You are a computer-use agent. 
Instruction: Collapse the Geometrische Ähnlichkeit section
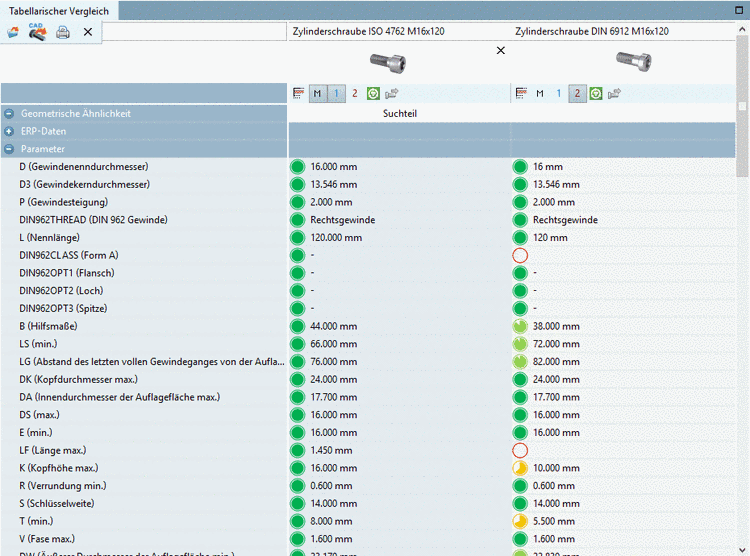point(9,114)
